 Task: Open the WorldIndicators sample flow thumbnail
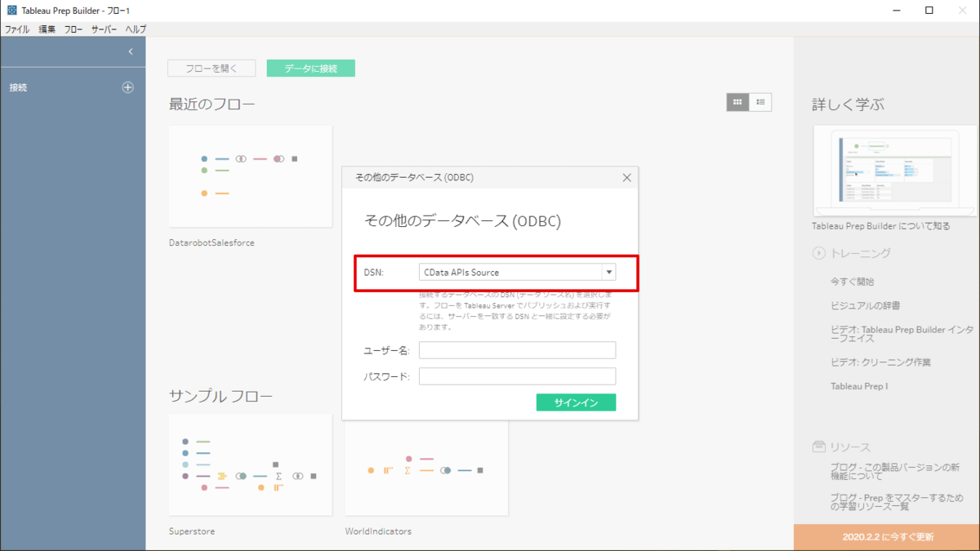426,468
